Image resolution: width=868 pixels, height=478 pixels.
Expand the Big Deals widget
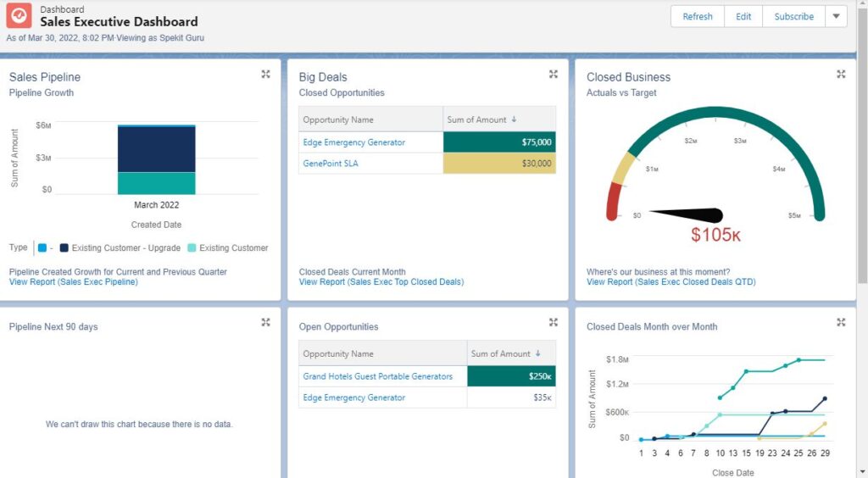pos(553,74)
